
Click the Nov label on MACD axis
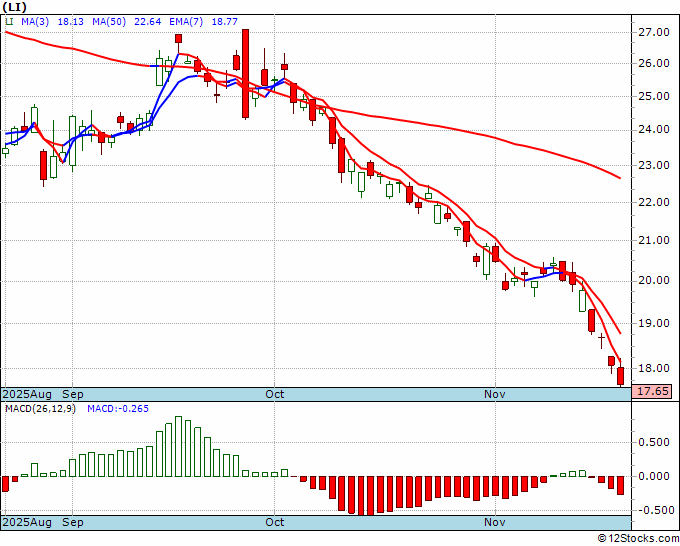494,522
